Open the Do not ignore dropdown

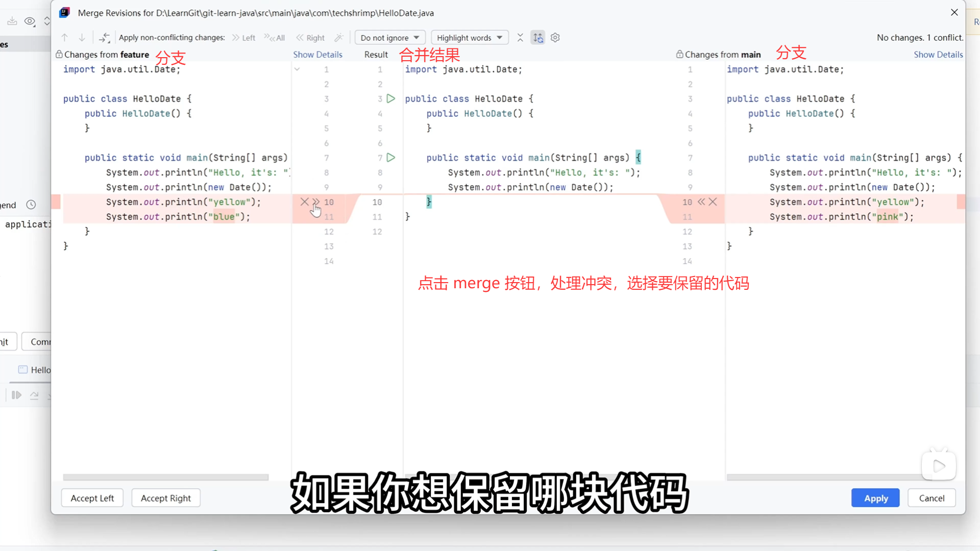[389, 37]
